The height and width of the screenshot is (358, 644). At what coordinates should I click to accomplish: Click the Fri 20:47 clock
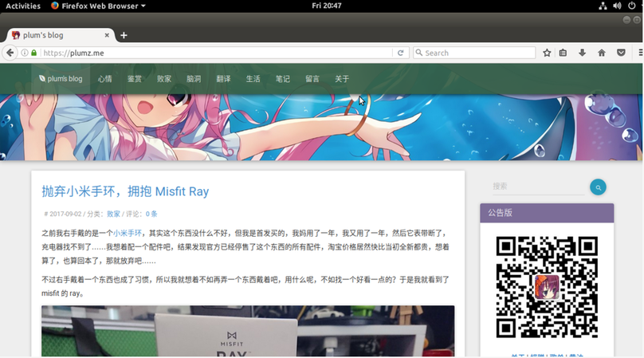[x=327, y=6]
